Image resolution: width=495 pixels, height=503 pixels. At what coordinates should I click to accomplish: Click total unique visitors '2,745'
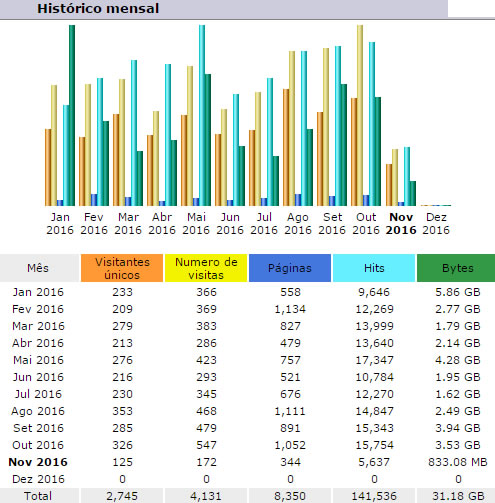[x=122, y=496]
